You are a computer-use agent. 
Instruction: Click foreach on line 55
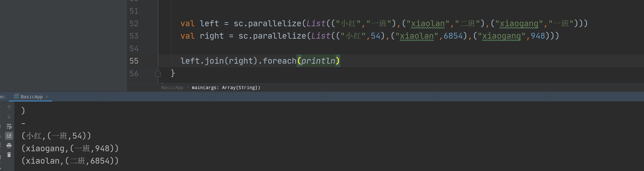(280, 61)
